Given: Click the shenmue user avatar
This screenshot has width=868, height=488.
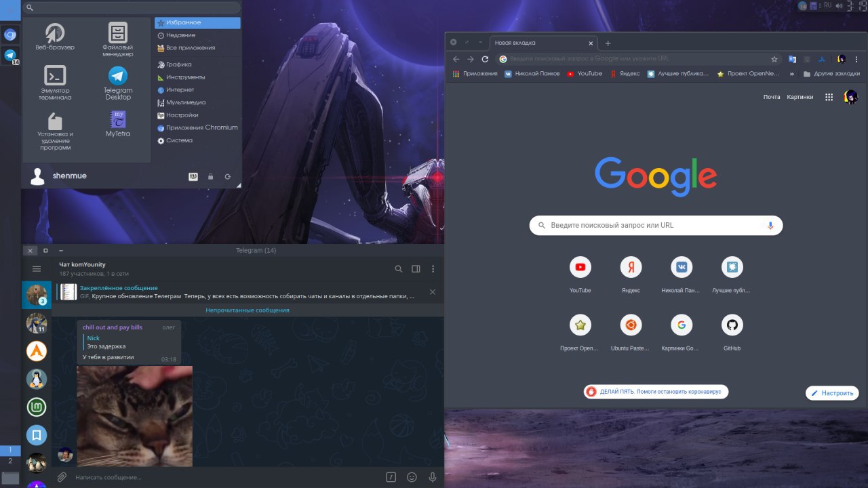Looking at the screenshot, I should (x=38, y=176).
